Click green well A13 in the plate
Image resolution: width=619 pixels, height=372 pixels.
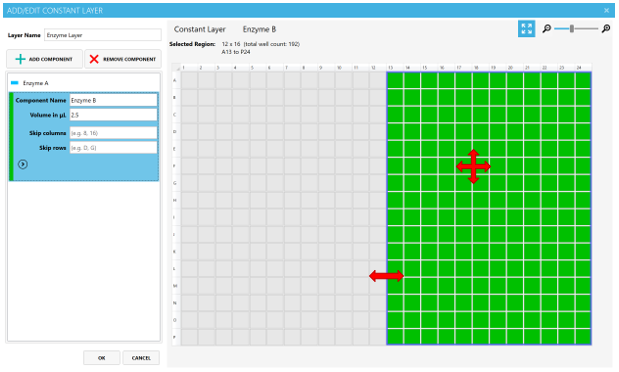click(x=395, y=81)
